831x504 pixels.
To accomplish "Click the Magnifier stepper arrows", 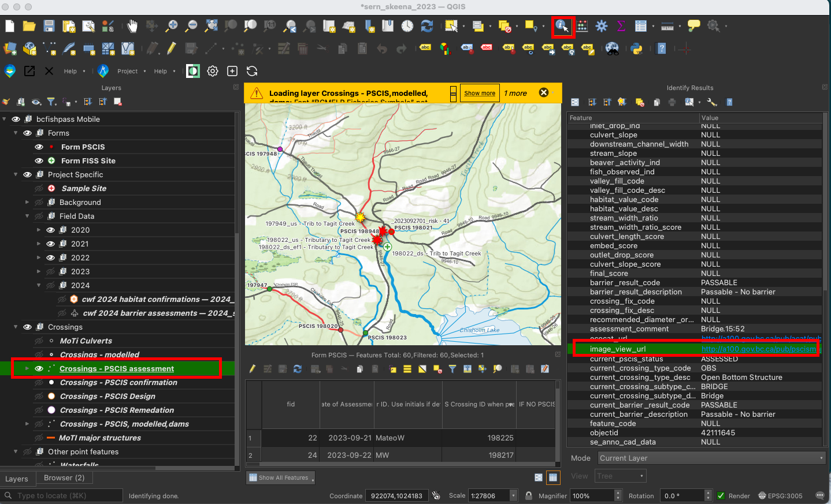I will coord(618,495).
